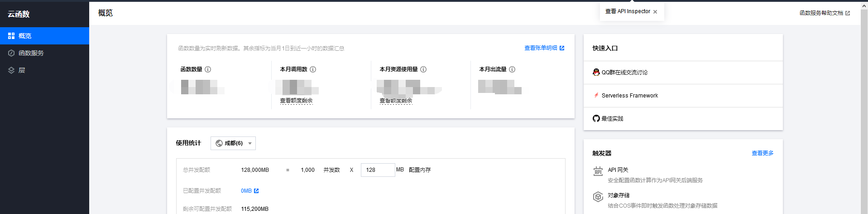
Task: Click external link icon beside 0MB
Action: 256,191
